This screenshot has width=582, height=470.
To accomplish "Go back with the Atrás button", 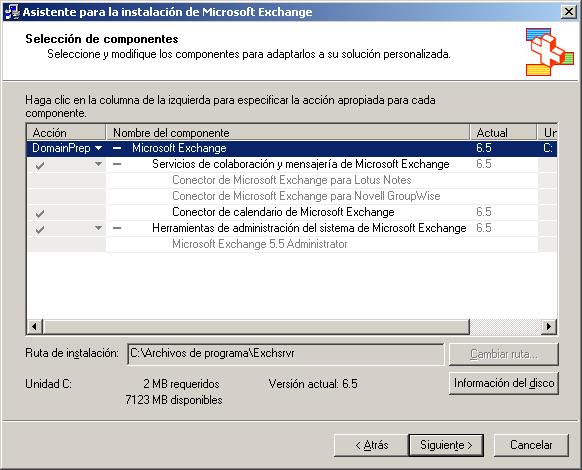I will [x=371, y=445].
